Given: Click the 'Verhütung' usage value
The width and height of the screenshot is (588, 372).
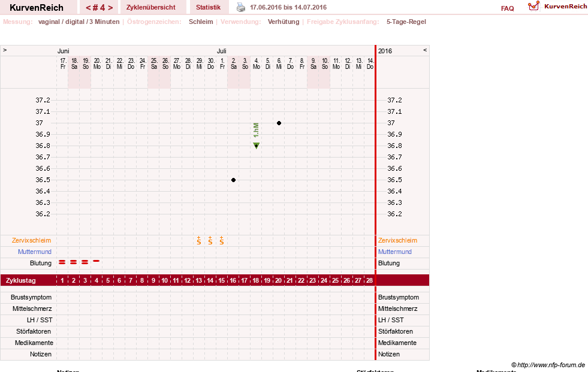Looking at the screenshot, I should [284, 22].
